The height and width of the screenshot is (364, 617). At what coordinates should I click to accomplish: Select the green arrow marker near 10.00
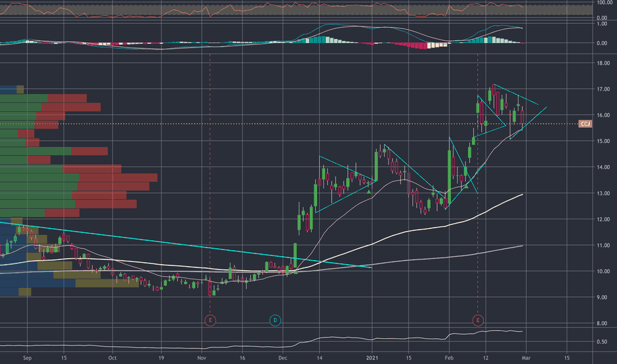tap(296, 271)
